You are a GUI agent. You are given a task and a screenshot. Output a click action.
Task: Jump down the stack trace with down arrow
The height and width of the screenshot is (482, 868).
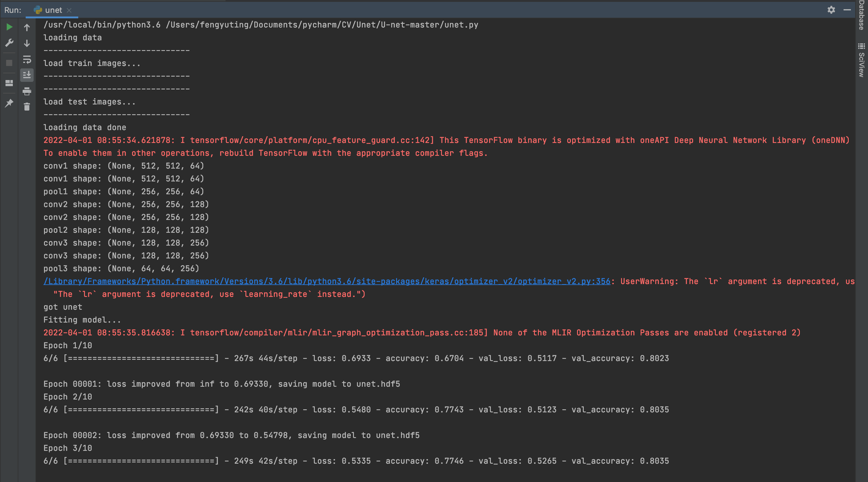click(27, 43)
